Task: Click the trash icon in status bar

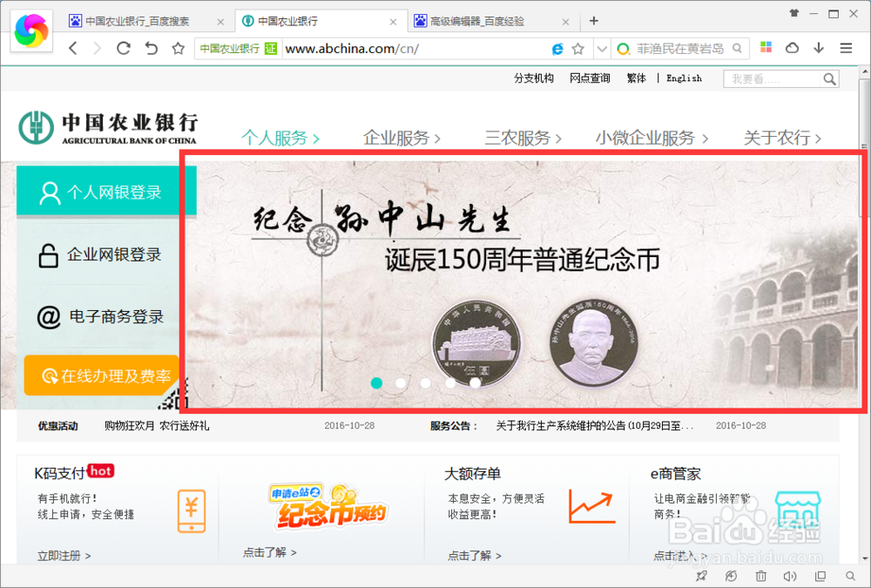Action: pos(760,576)
